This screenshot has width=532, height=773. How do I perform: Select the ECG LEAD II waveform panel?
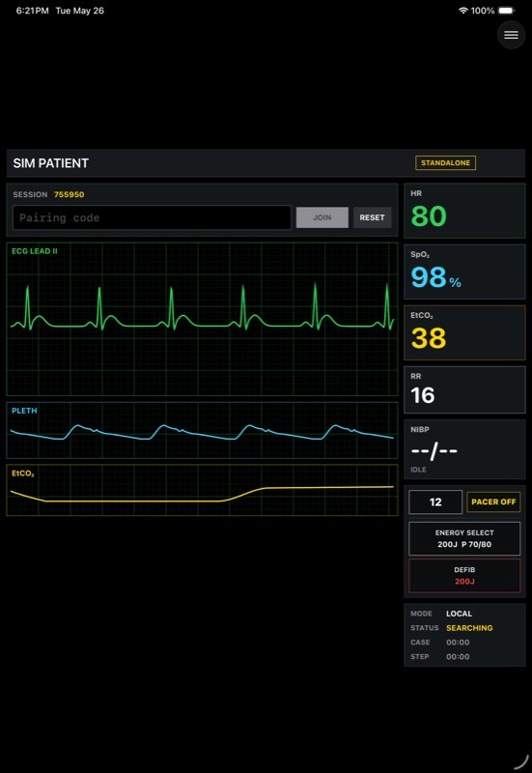[x=202, y=319]
